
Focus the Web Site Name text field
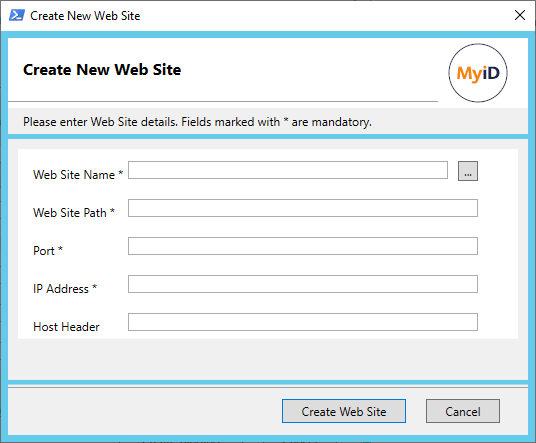[x=288, y=170]
